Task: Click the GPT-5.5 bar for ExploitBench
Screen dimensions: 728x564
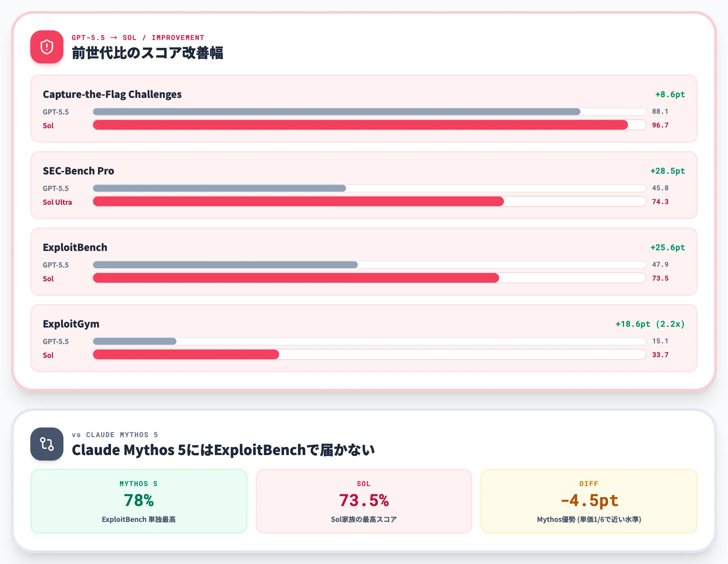Action: [x=370, y=265]
